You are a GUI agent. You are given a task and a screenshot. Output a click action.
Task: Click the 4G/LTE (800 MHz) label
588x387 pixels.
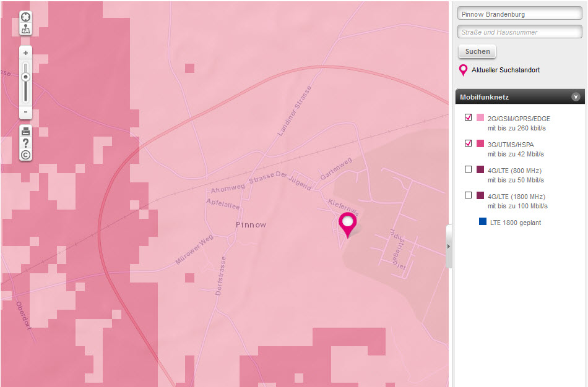coord(514,171)
